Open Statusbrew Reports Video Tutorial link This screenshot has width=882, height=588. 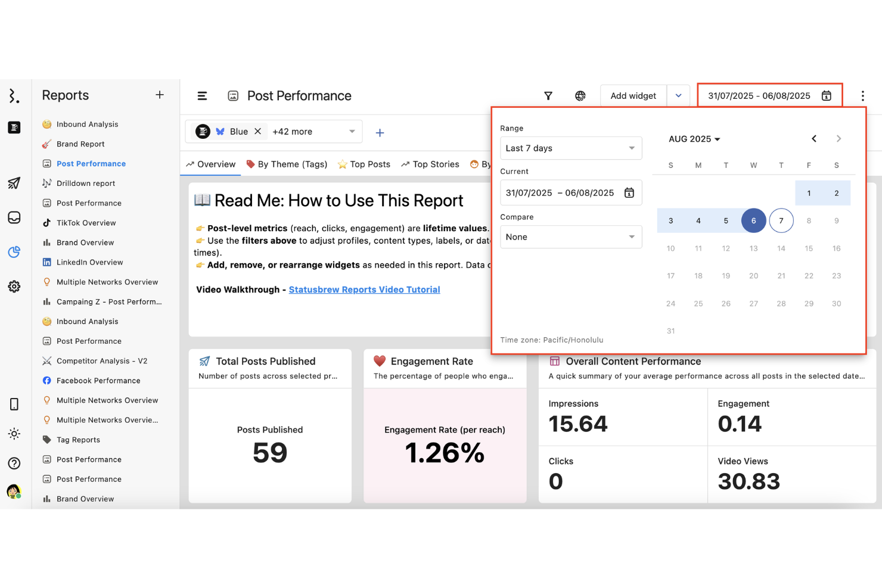pos(364,290)
